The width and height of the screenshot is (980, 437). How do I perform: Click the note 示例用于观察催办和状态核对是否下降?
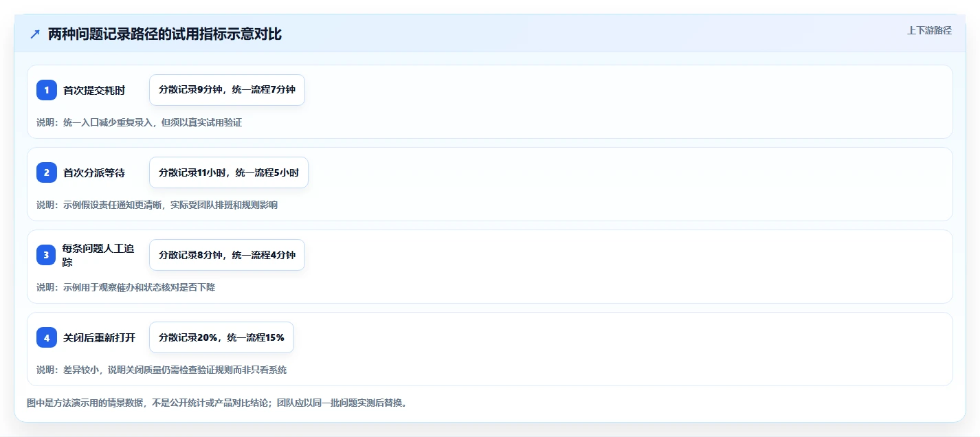(x=139, y=287)
